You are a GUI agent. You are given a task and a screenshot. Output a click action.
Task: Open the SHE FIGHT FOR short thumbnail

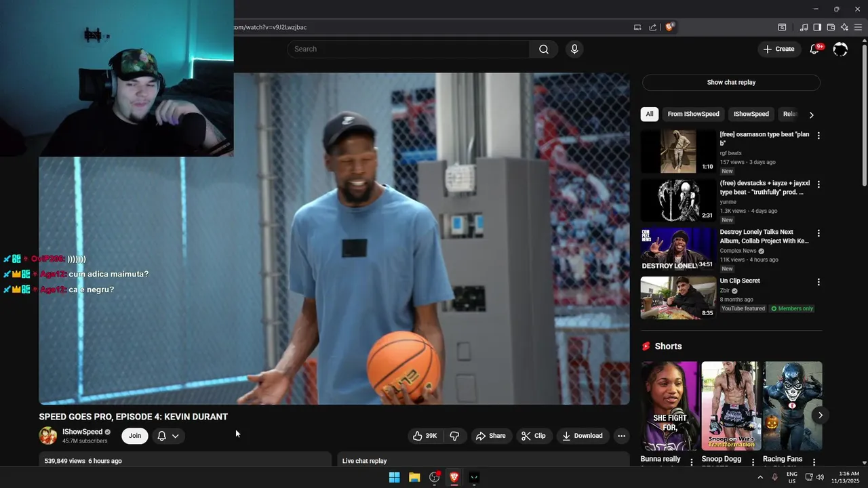point(669,406)
